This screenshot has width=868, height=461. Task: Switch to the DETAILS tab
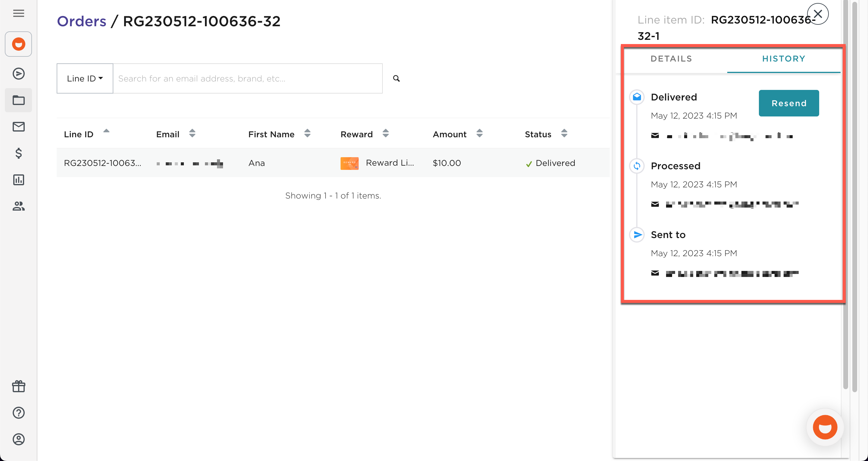(x=671, y=58)
